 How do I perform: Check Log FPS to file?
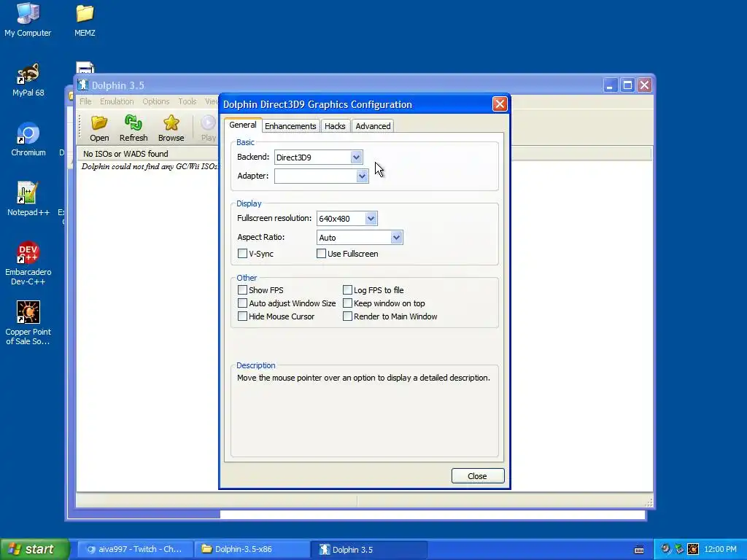click(x=347, y=289)
